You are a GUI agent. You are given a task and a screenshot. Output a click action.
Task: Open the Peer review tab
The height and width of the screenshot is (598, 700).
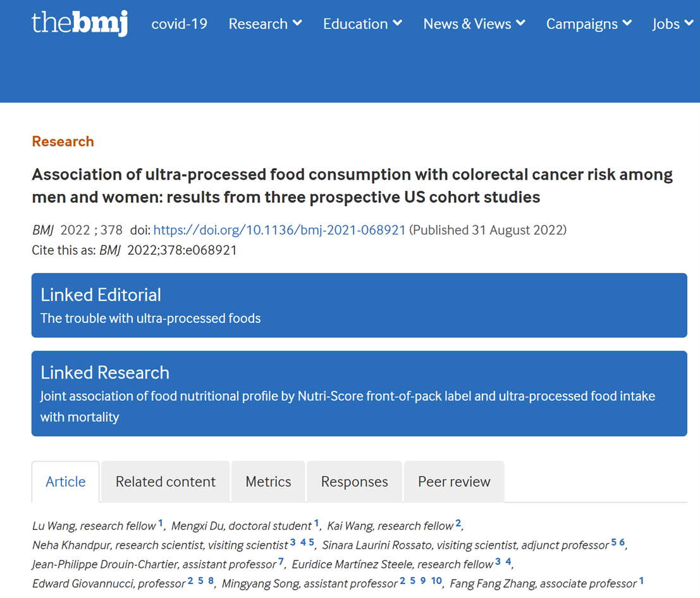coord(454,482)
